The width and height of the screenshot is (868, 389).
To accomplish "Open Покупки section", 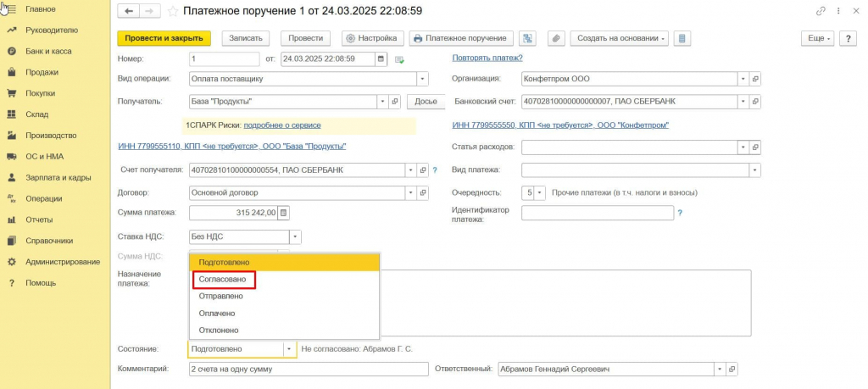I will click(x=41, y=93).
